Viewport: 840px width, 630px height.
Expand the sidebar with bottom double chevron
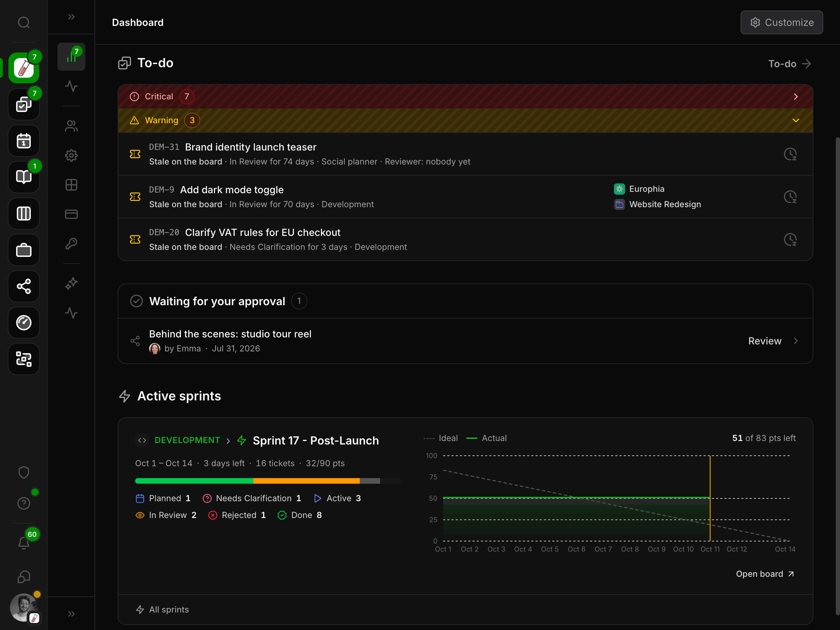coord(71,614)
